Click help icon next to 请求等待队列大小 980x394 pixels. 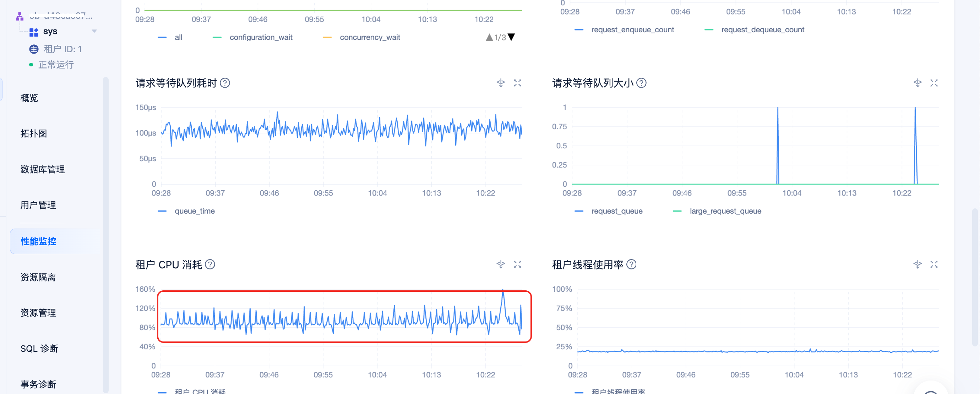tap(641, 83)
